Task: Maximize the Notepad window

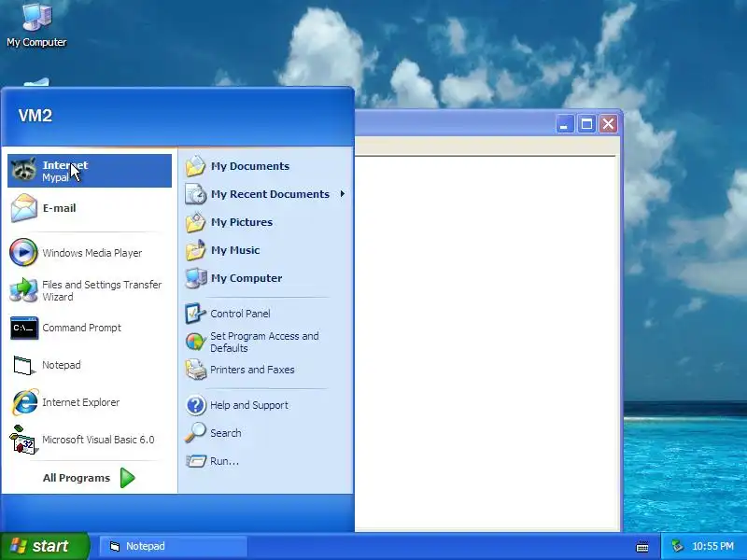Action: pyautogui.click(x=586, y=124)
